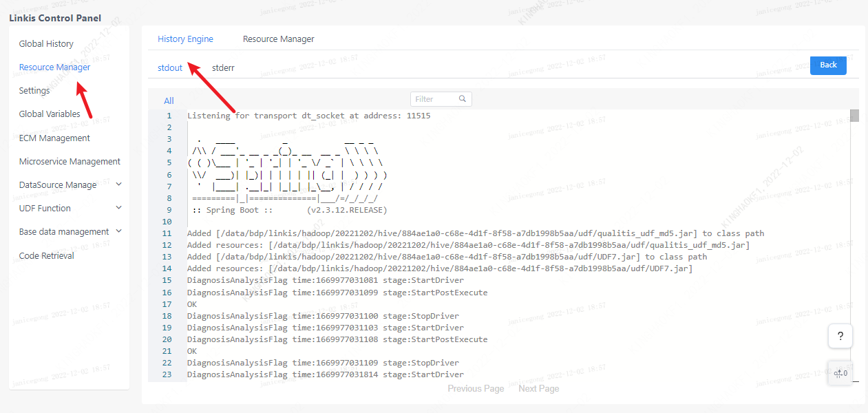Click into the log Filter field
This screenshot has height=413, width=868.
click(x=434, y=99)
